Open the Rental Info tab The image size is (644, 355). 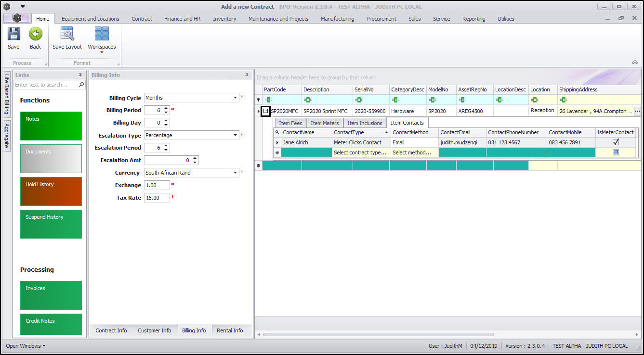(x=230, y=330)
